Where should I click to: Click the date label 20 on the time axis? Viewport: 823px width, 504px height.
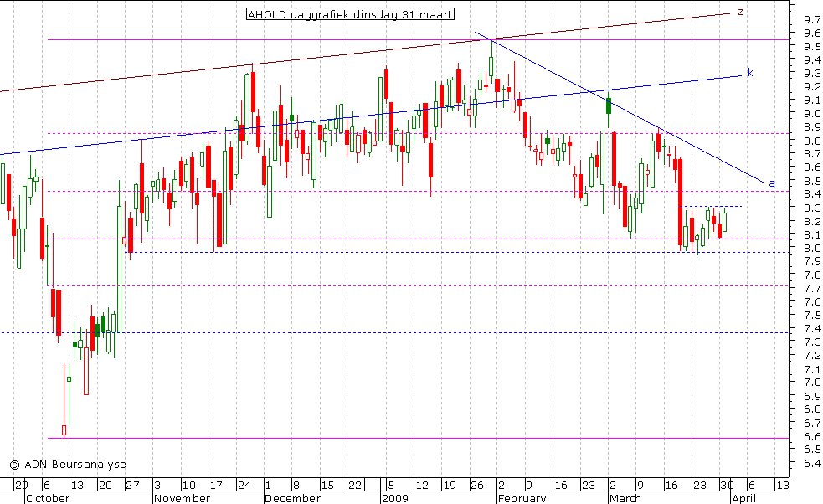pos(105,485)
